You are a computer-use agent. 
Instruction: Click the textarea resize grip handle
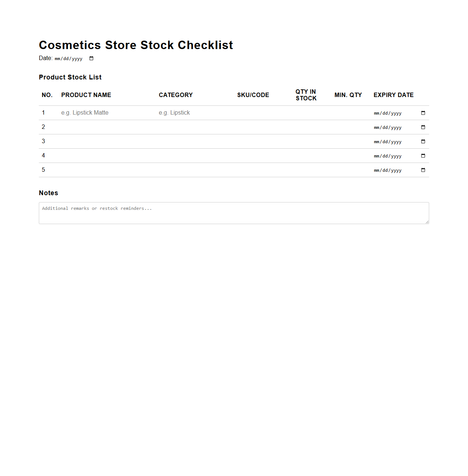tap(427, 221)
